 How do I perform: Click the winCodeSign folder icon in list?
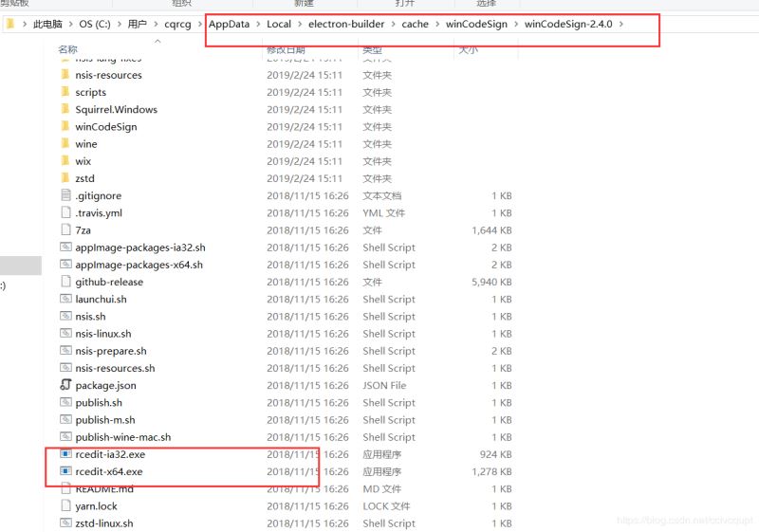click(x=65, y=126)
